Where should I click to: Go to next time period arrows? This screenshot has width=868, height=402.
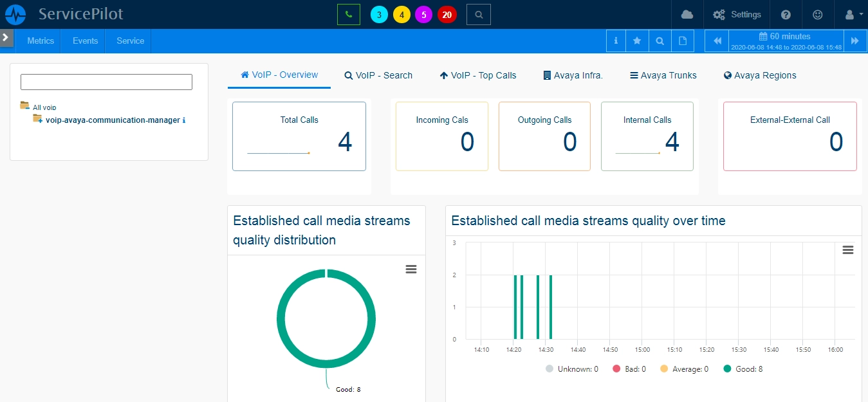pos(854,41)
